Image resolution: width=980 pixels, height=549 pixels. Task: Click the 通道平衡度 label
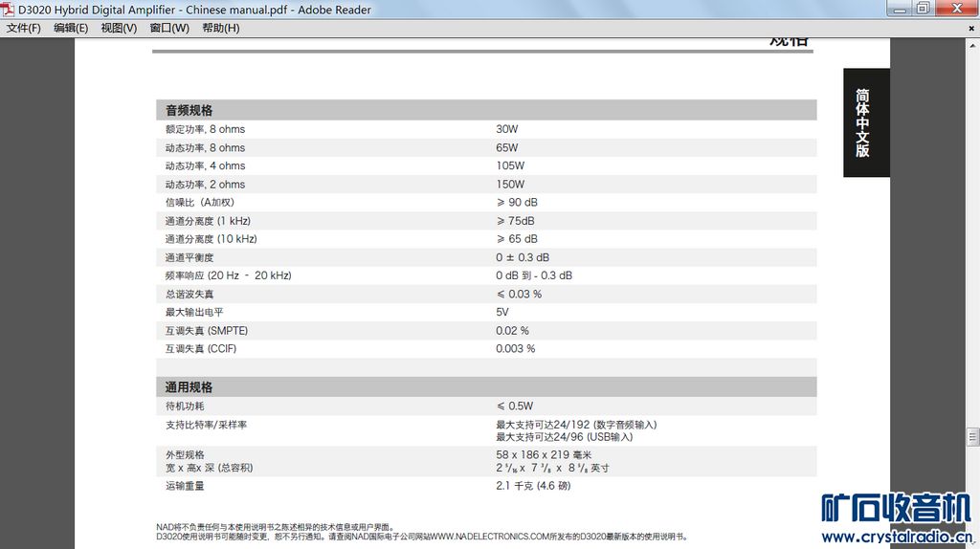click(189, 257)
